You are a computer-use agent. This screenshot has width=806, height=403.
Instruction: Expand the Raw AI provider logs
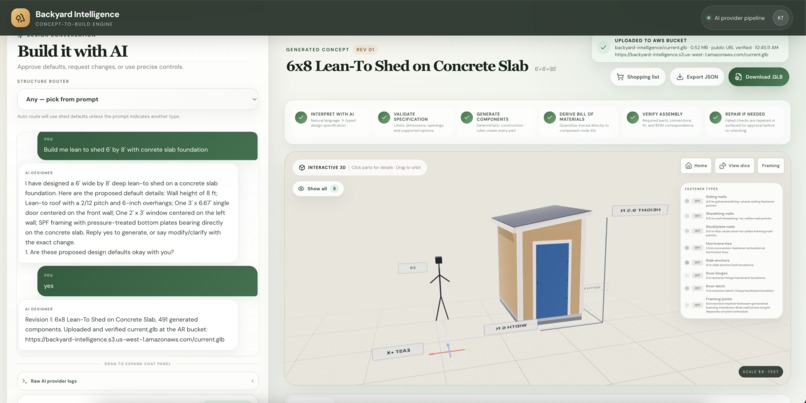click(x=138, y=381)
